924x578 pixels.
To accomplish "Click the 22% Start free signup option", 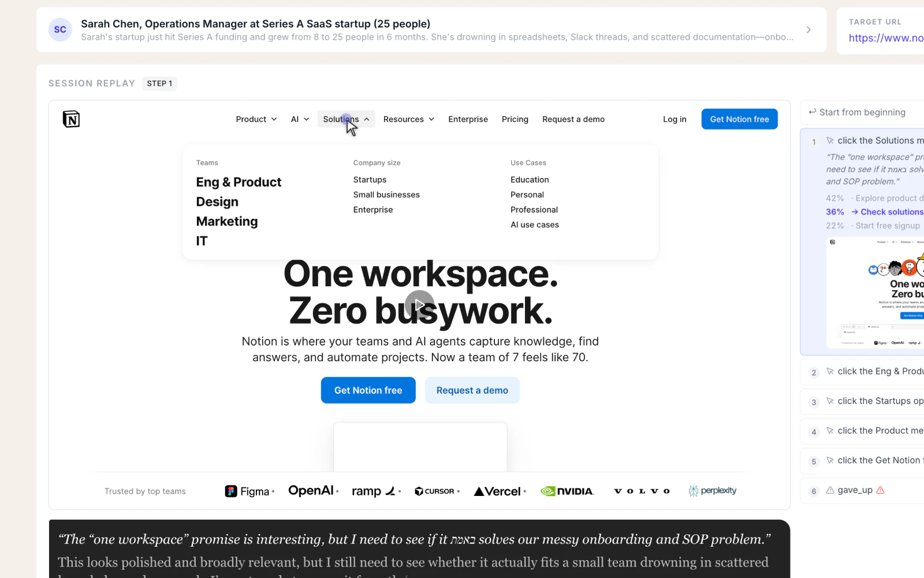I will (873, 226).
